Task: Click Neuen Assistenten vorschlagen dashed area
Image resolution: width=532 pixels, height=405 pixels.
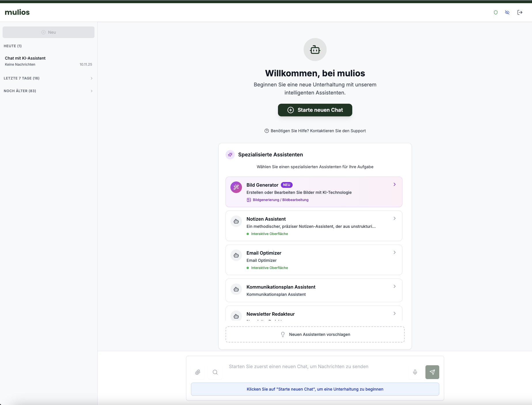Action: point(315,334)
